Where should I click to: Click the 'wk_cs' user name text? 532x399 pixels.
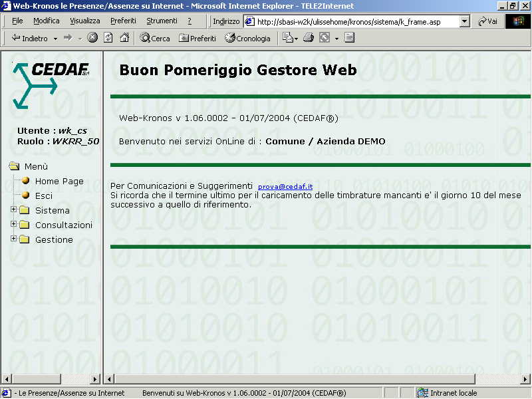pos(72,130)
